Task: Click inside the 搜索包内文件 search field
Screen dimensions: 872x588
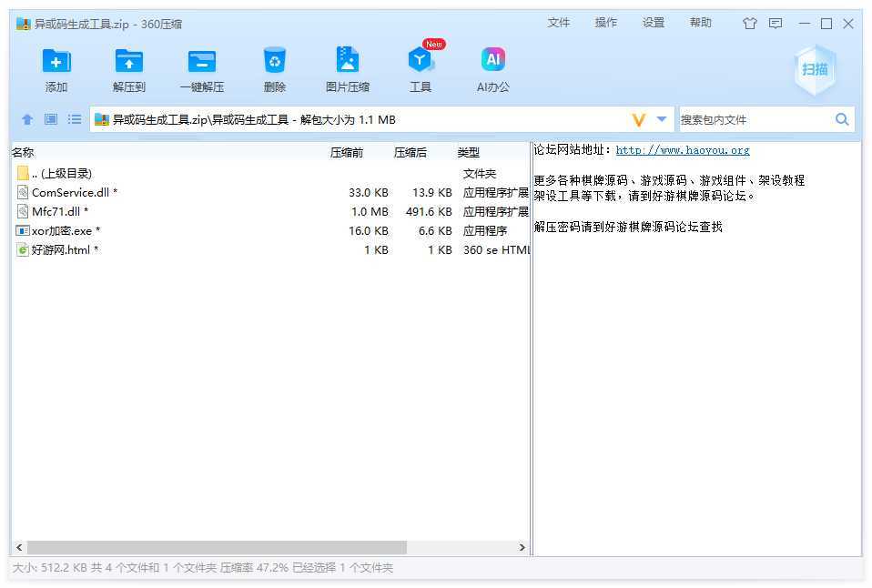Action: 754,119
